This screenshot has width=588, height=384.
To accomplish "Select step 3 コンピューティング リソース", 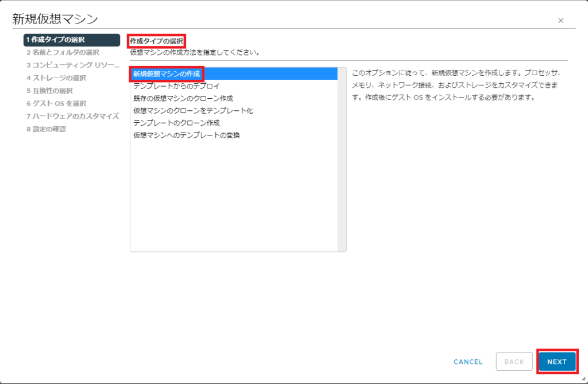I will tap(73, 65).
